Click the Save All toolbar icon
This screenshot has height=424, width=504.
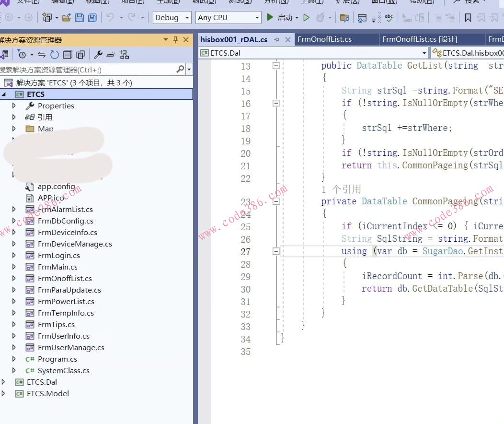[92, 18]
